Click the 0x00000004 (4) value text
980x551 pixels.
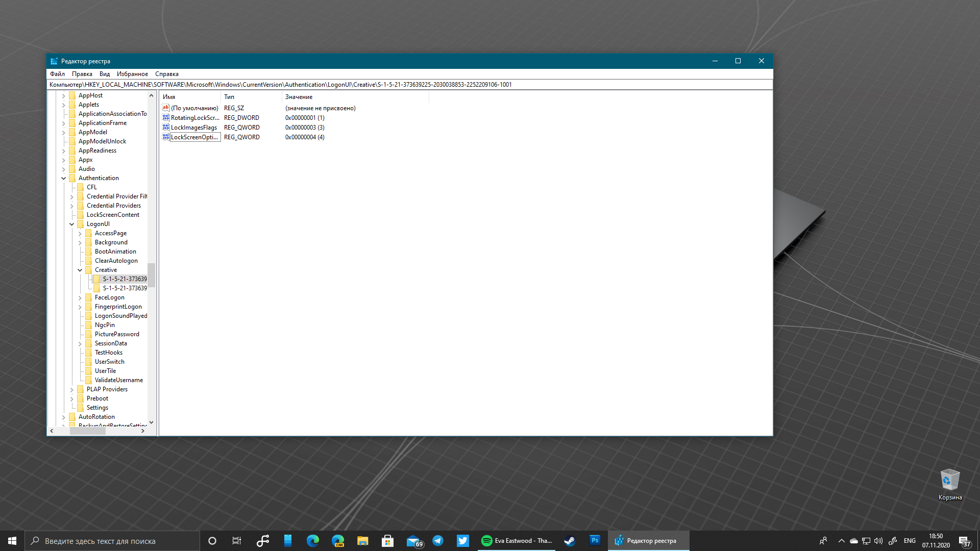point(305,137)
